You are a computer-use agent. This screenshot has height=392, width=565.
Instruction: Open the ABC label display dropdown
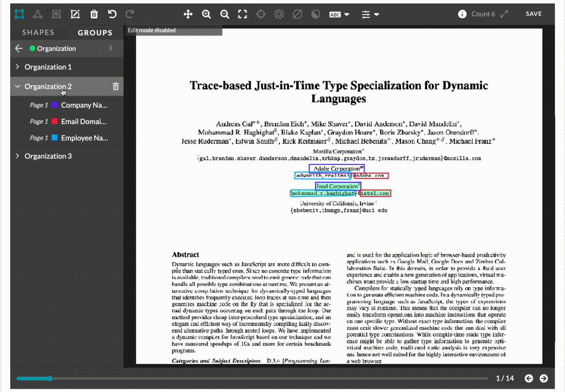coord(339,14)
